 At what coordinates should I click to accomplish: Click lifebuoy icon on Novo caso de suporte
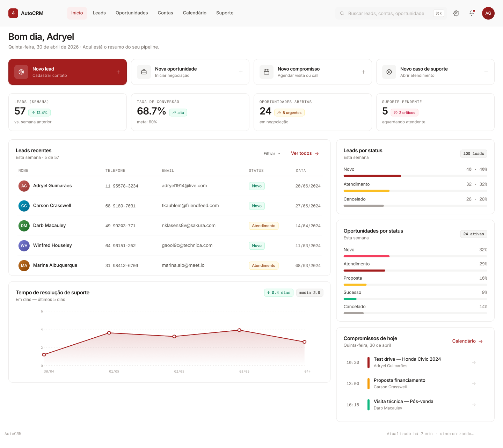click(x=389, y=72)
